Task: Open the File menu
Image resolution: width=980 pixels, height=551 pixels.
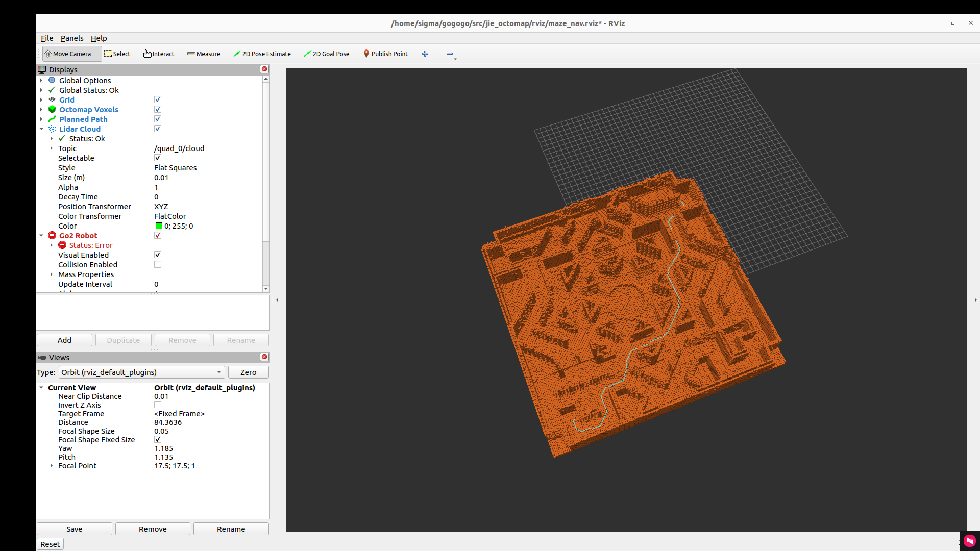Action: 47,38
